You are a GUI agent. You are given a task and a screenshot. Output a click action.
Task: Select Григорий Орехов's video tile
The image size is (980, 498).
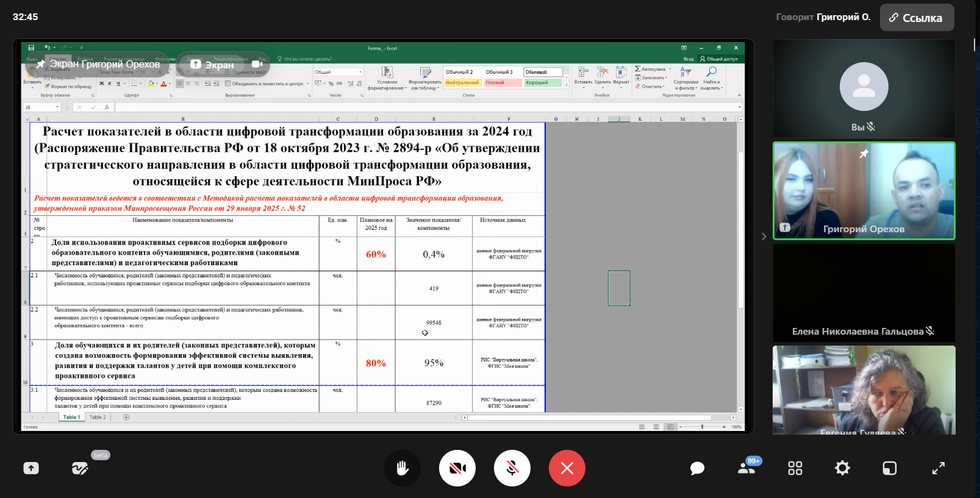[864, 191]
